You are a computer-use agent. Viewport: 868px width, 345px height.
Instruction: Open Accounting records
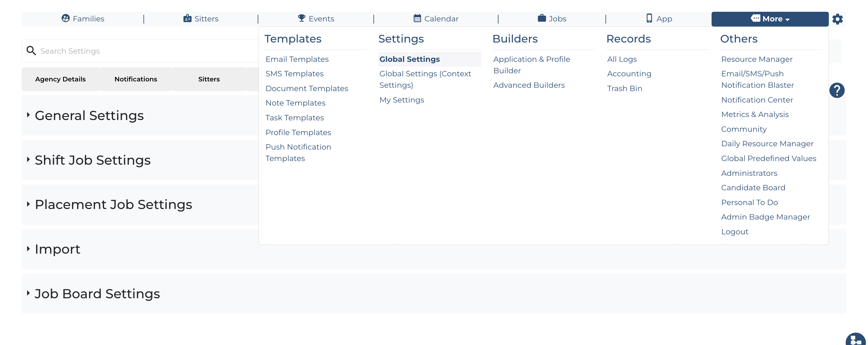[x=629, y=74]
